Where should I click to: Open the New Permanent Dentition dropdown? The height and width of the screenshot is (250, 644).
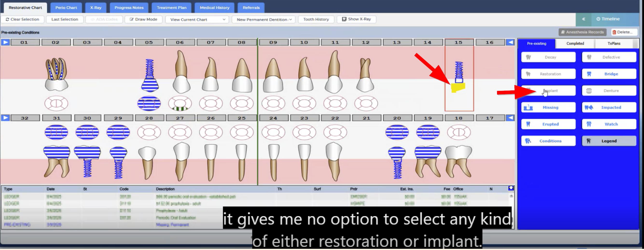point(263,20)
